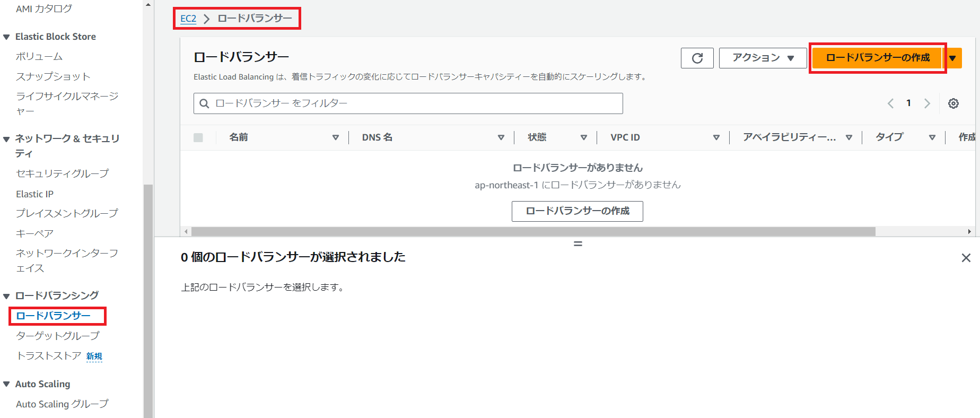
Task: Sort by the DNS 名 column arrow
Action: pos(501,137)
